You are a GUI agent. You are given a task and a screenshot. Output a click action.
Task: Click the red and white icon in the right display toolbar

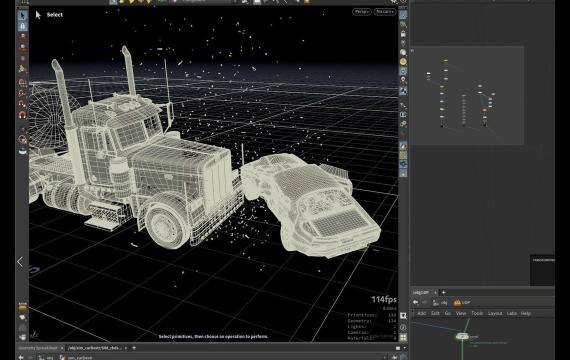pyautogui.click(x=403, y=146)
